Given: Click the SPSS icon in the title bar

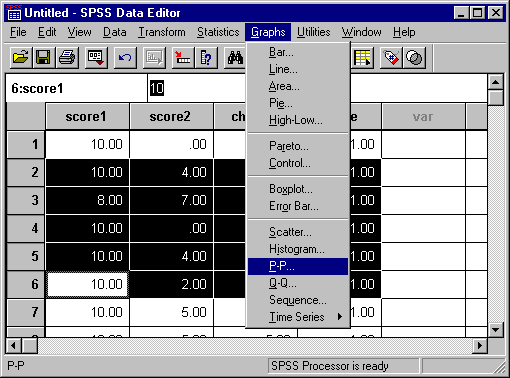Looking at the screenshot, I should pos(14,13).
